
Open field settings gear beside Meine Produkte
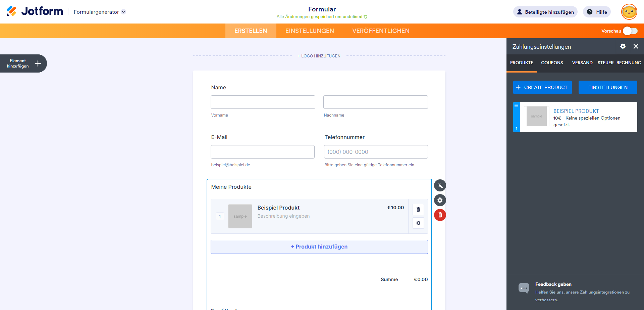[x=440, y=200]
